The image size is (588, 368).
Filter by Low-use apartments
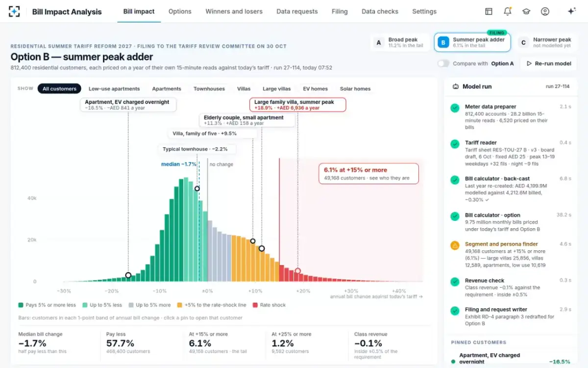point(114,89)
